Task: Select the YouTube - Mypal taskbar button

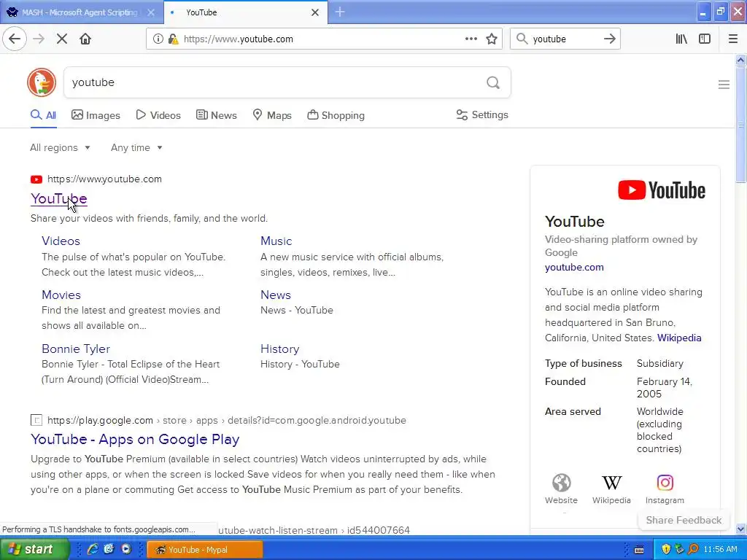Action: (205, 550)
